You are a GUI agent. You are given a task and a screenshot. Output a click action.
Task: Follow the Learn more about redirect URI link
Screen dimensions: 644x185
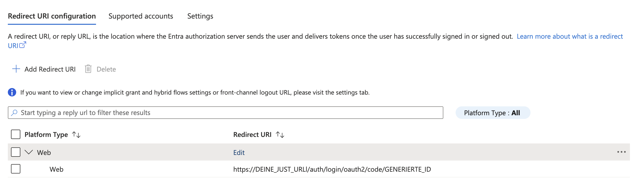click(570, 36)
